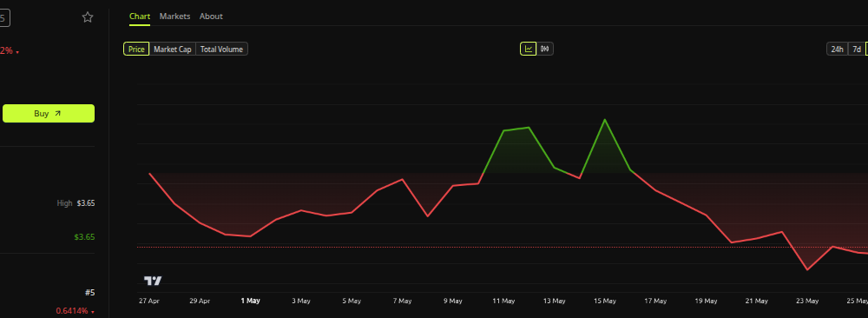Viewport: 868px width, 318px height.
Task: Click the chart low point above 23 May
Action: click(x=807, y=270)
